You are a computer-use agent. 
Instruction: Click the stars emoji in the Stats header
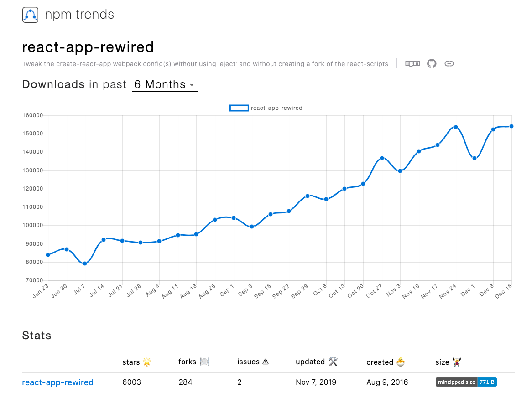coord(147,362)
